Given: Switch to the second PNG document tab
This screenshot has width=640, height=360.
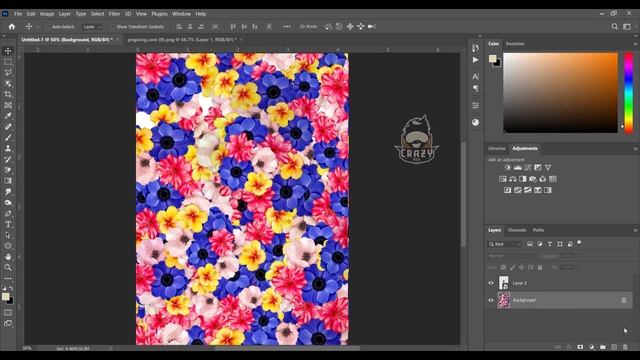Looking at the screenshot, I should (182, 40).
